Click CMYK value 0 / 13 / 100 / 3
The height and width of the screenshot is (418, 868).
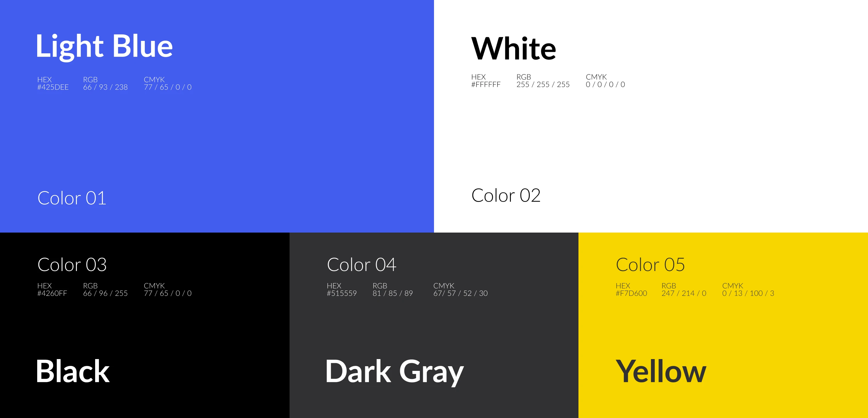pos(748,293)
